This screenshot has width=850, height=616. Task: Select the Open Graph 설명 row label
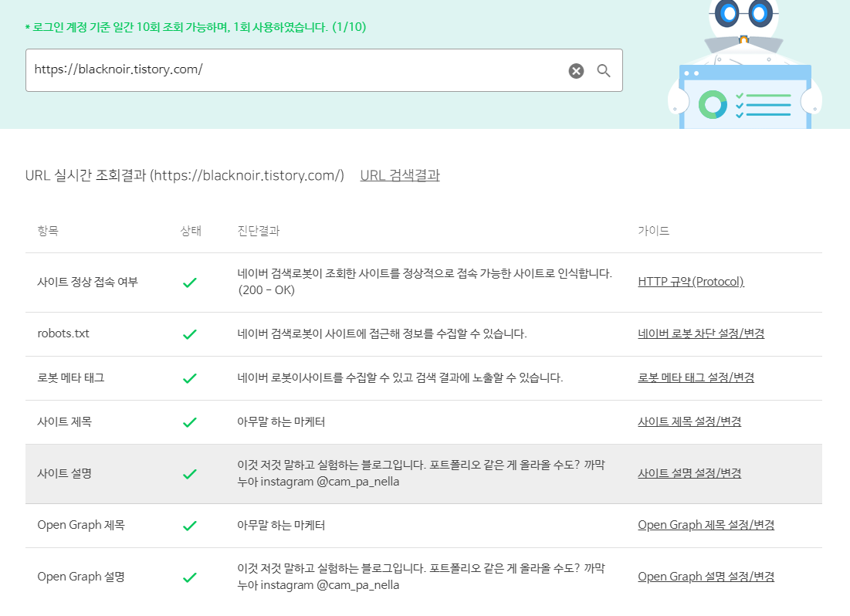tap(81, 577)
